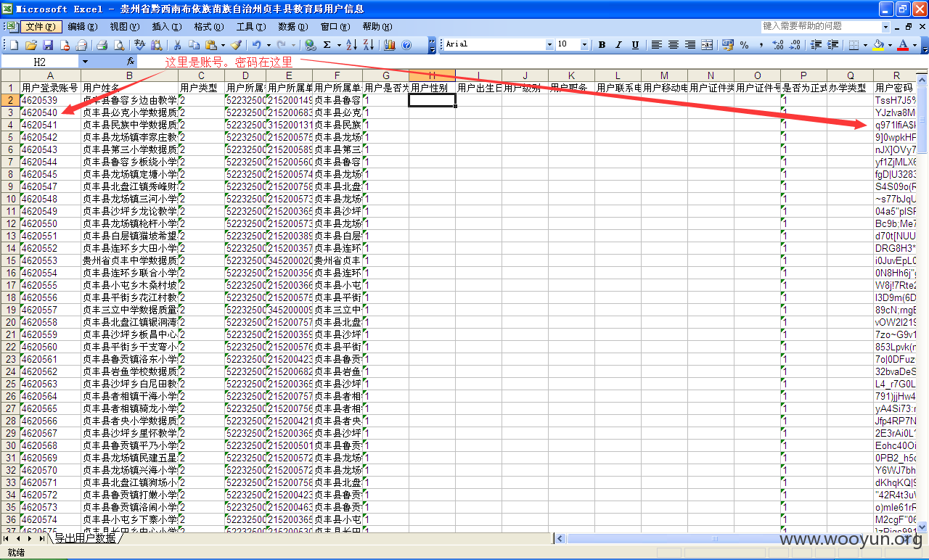Toggle align right
This screenshot has height=560, width=929.
click(x=689, y=45)
